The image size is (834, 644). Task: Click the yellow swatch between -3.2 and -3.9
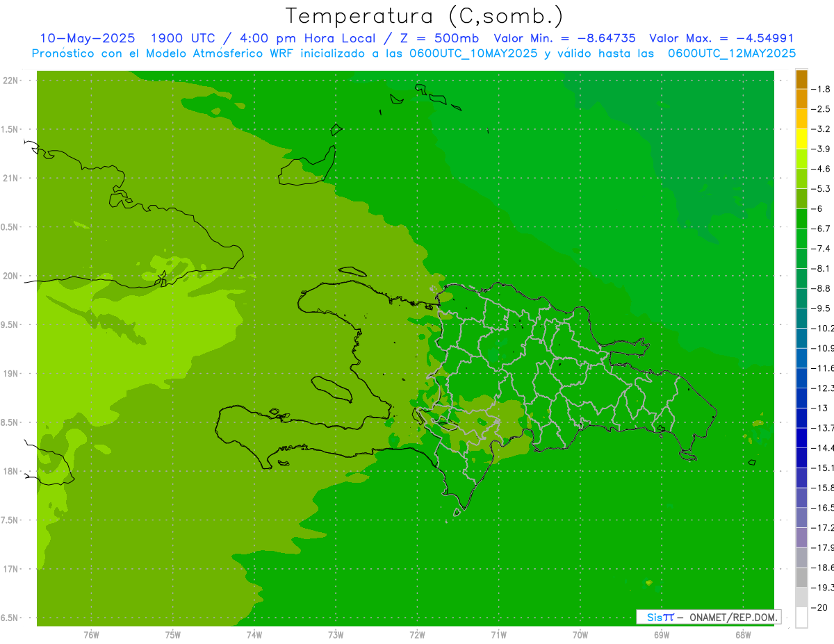801,139
